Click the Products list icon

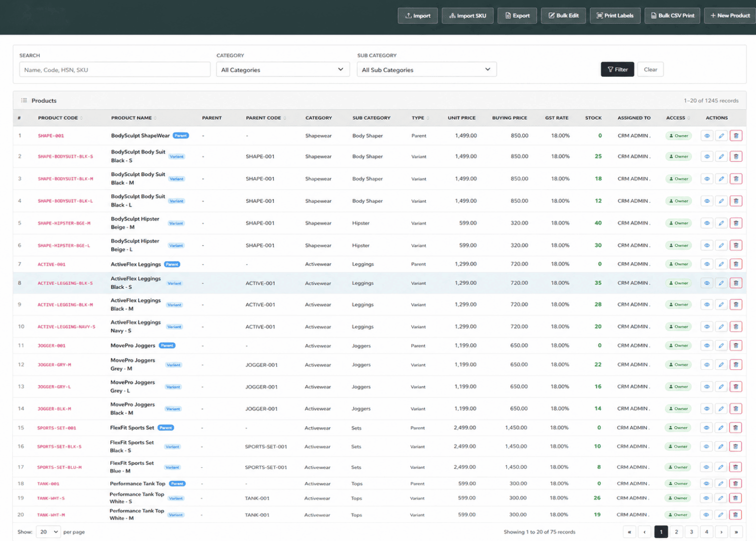(x=24, y=100)
